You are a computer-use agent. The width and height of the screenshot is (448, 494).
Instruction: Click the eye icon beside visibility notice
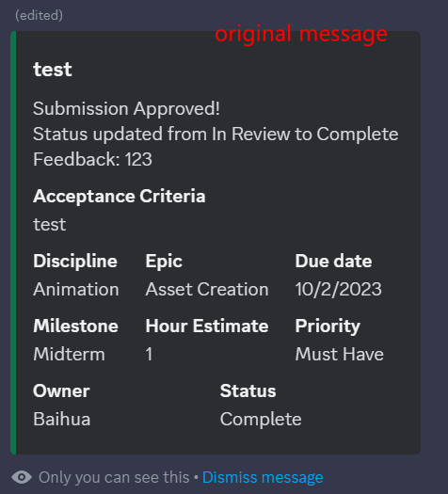pos(22,477)
